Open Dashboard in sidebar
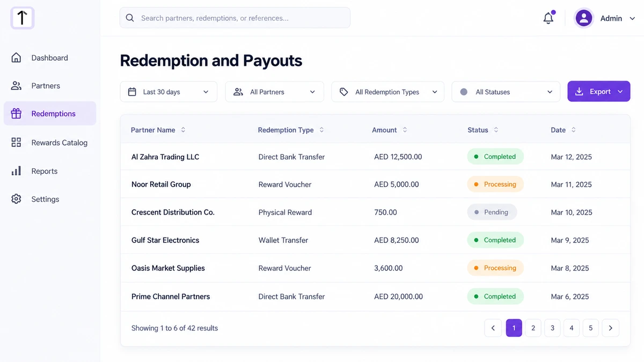The width and height of the screenshot is (644, 362). pyautogui.click(x=50, y=58)
